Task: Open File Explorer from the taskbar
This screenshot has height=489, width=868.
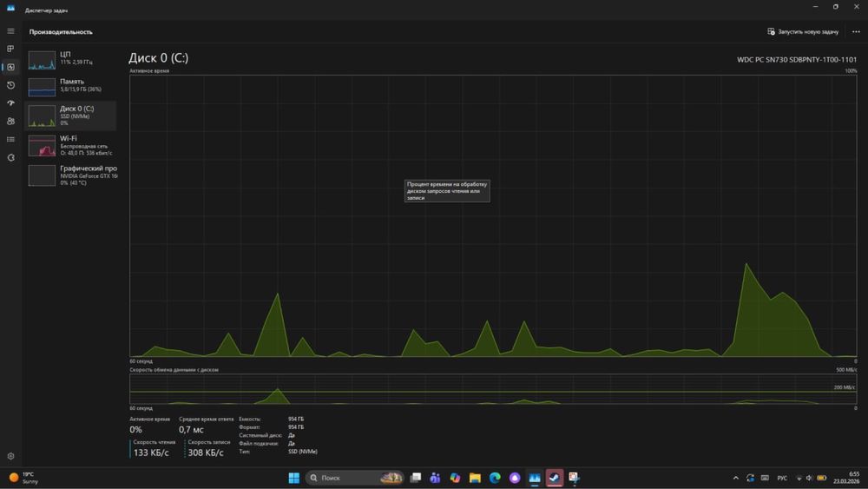Action: (475, 478)
